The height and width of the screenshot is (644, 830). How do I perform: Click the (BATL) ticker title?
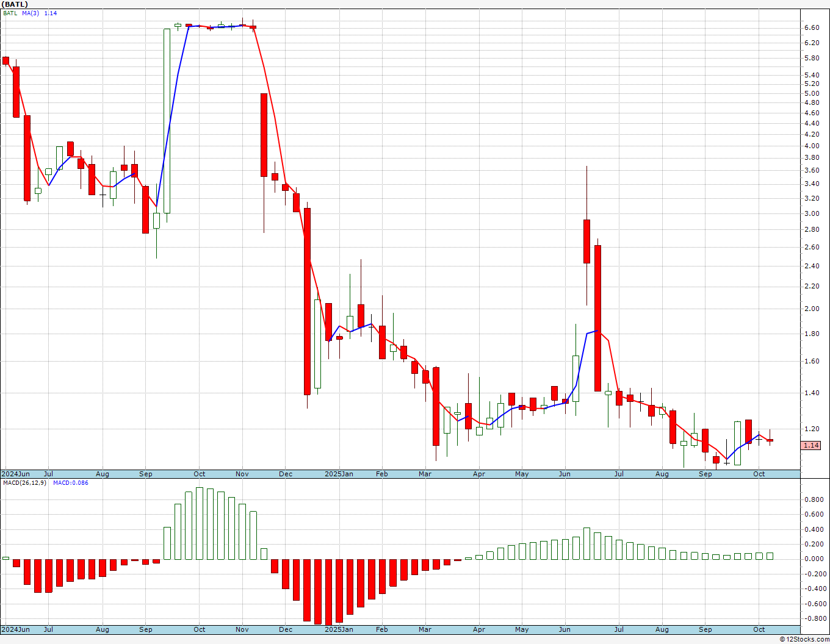pyautogui.click(x=15, y=4)
